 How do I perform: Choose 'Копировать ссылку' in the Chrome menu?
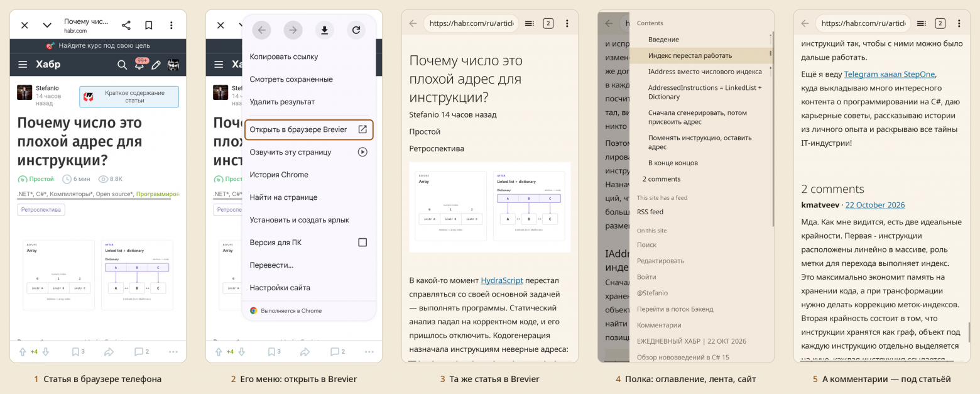pyautogui.click(x=308, y=57)
